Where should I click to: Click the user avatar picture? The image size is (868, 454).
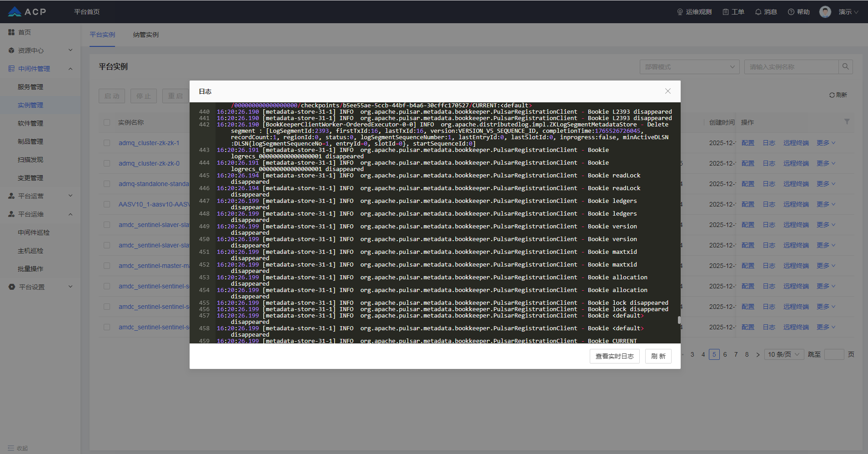coord(825,12)
